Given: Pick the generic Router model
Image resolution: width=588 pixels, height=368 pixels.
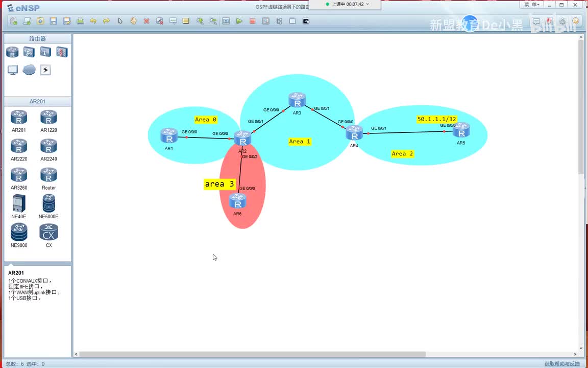Looking at the screenshot, I should tap(49, 179).
